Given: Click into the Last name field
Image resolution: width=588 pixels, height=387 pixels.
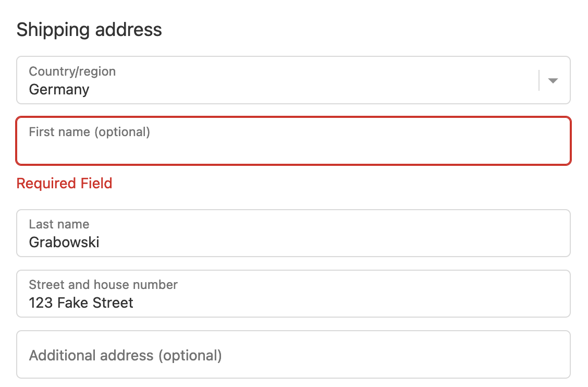Looking at the screenshot, I should point(293,233).
